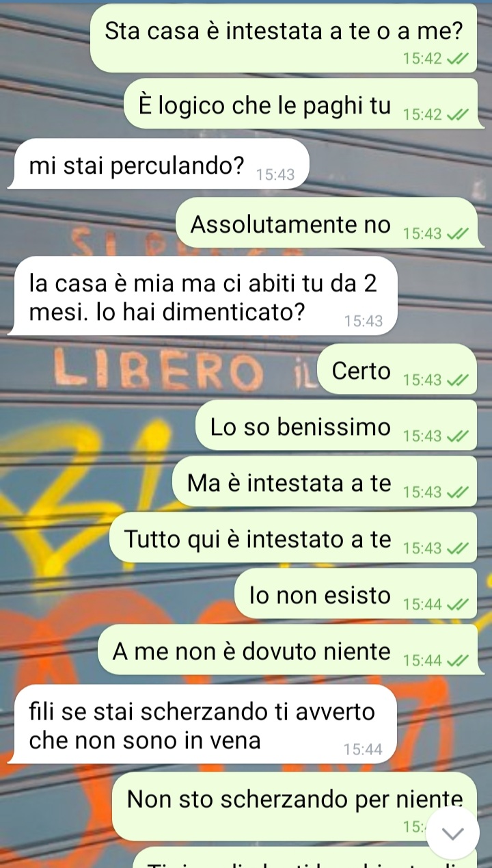Select message 'È logico che le paghi tu'

coord(301,104)
